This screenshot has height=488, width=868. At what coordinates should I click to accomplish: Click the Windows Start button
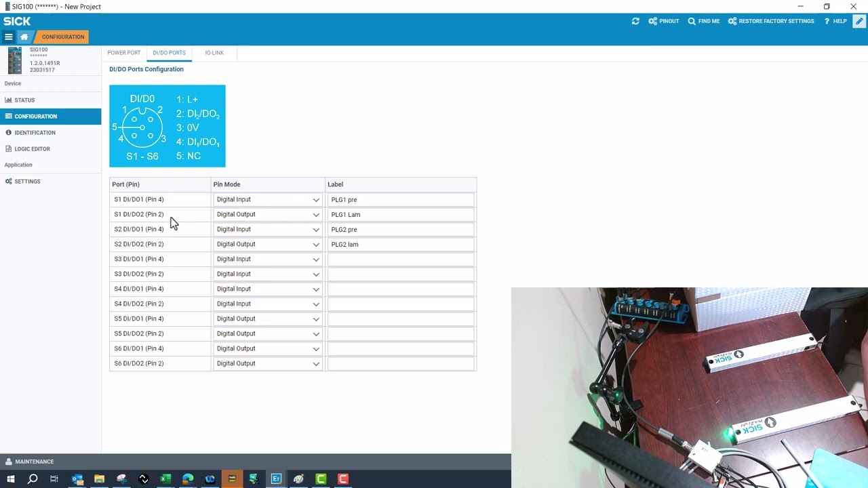click(x=11, y=479)
